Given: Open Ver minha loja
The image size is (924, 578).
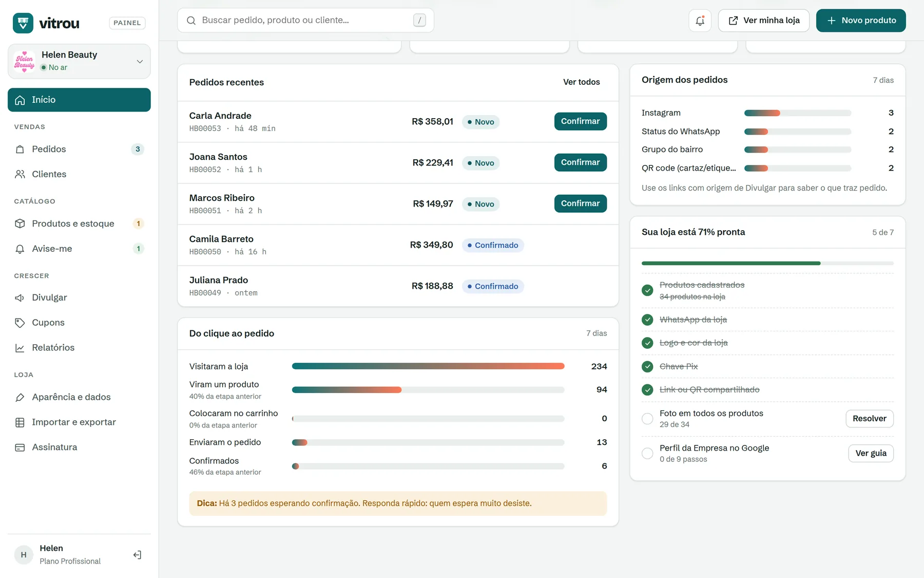Looking at the screenshot, I should point(764,21).
